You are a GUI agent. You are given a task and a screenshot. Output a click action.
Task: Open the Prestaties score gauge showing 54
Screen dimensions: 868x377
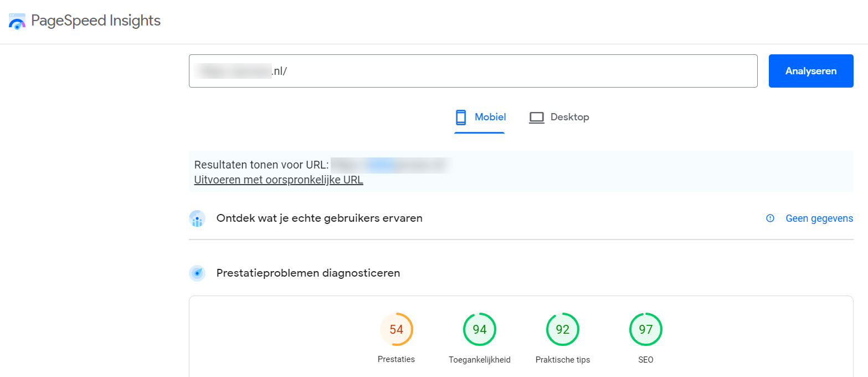pos(396,330)
